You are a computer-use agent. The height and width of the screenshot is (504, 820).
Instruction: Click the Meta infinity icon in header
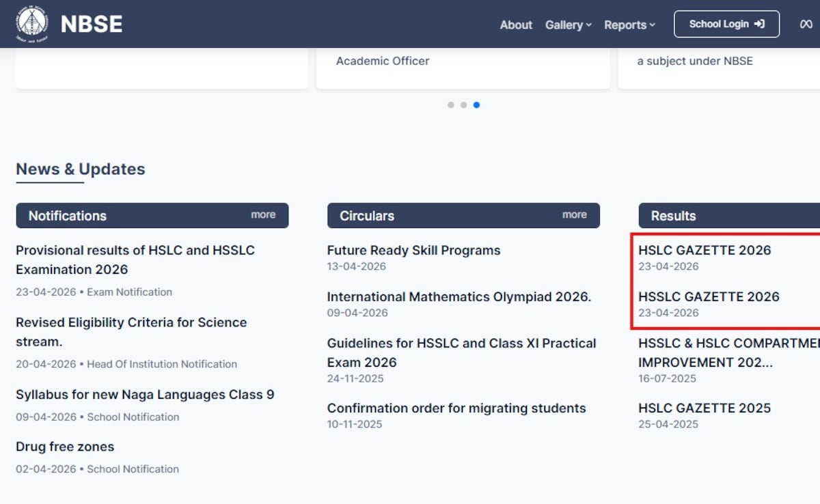pos(806,25)
